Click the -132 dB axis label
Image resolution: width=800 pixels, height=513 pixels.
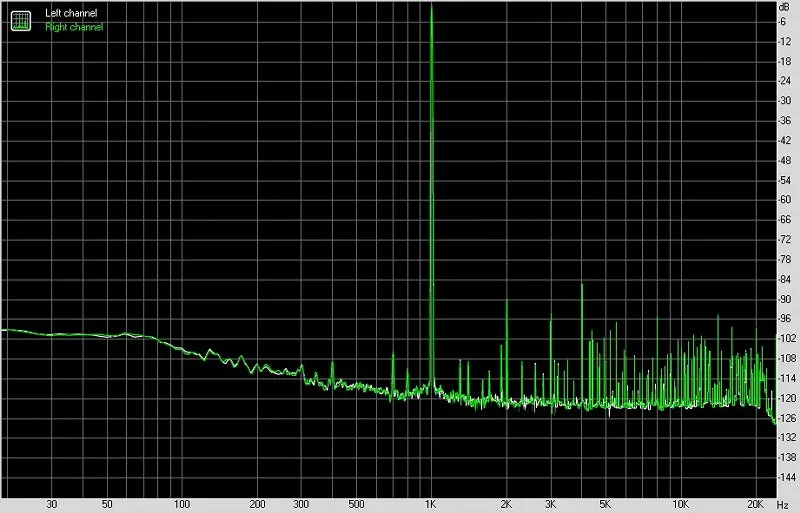[786, 437]
